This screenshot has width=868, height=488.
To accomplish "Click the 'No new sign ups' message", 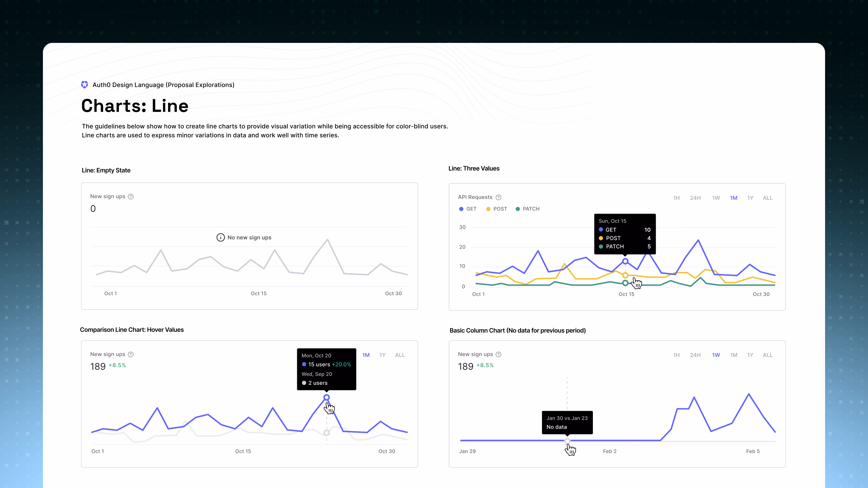I will pyautogui.click(x=249, y=237).
